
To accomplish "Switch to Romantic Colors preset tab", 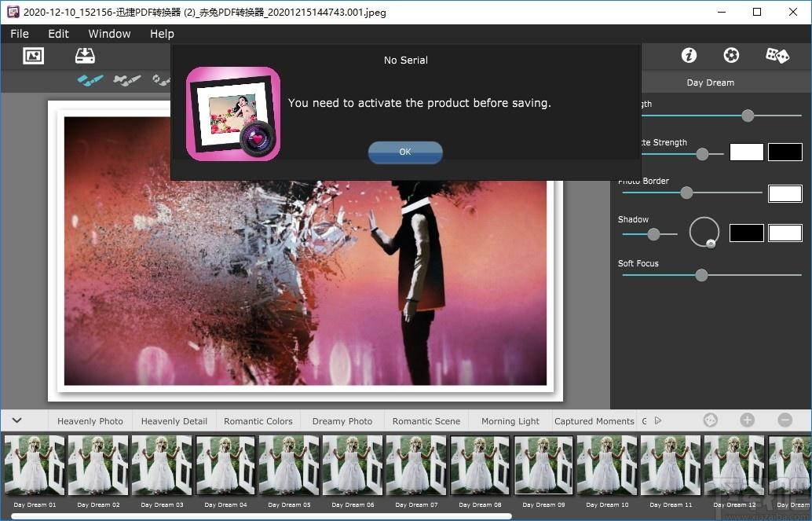I will click(x=258, y=421).
